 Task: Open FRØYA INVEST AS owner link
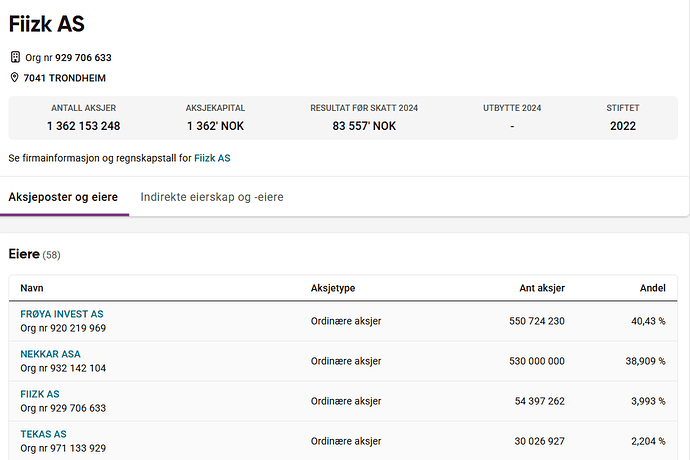pyautogui.click(x=62, y=314)
